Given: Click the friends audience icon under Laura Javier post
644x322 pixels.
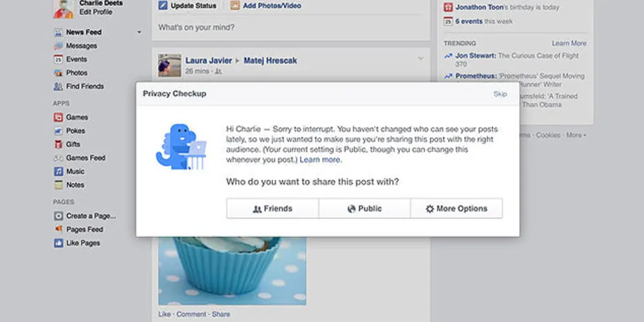Looking at the screenshot, I should tap(218, 71).
